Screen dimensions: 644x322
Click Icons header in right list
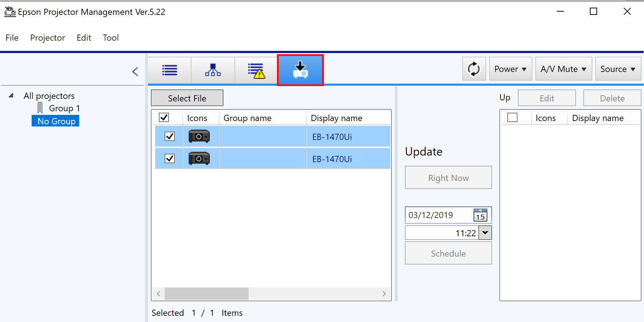[549, 118]
